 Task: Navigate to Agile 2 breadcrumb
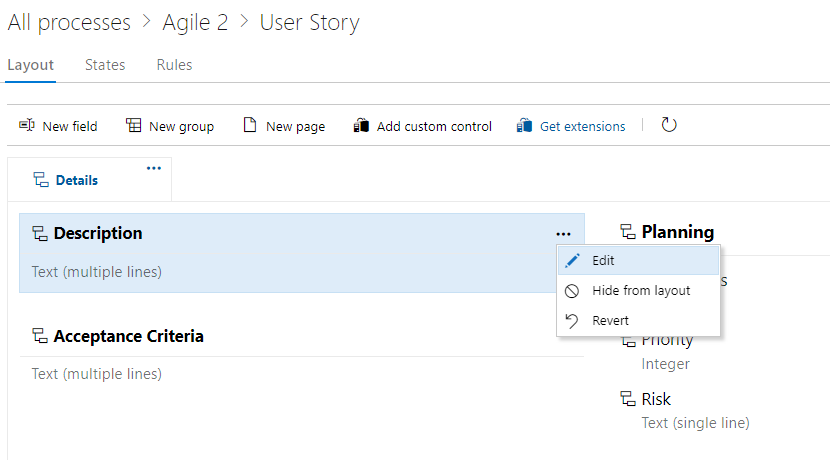[x=194, y=22]
